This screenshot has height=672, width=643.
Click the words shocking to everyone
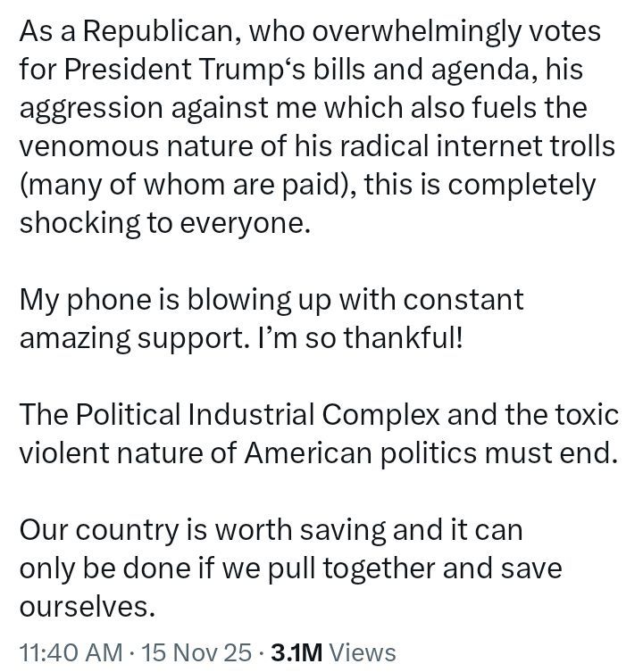tap(165, 223)
